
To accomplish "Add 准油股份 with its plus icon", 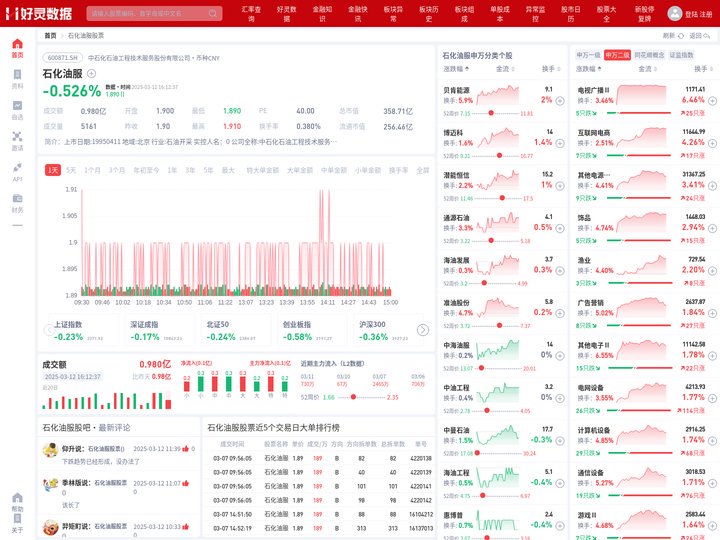I will tap(560, 313).
